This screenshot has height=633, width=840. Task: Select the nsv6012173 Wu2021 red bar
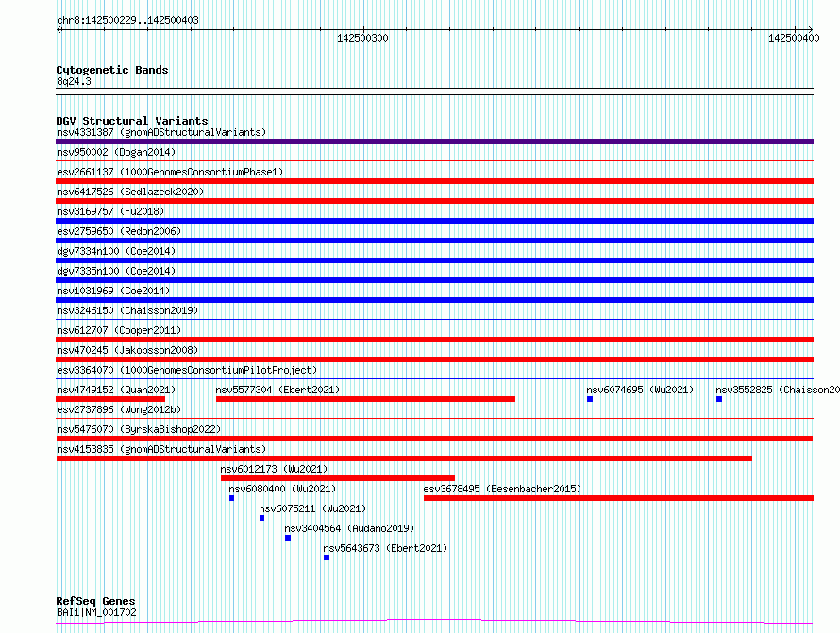pos(338,478)
